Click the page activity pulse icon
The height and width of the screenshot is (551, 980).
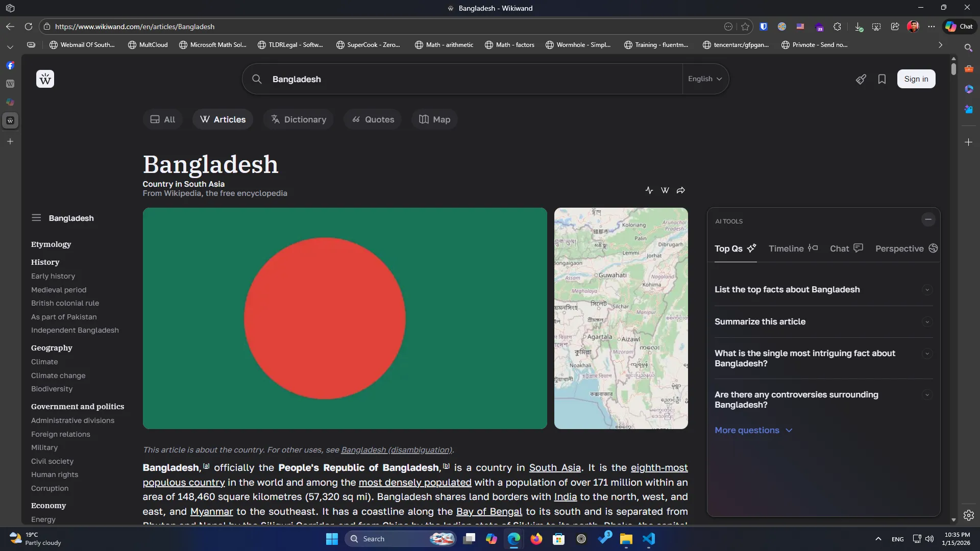coord(649,190)
